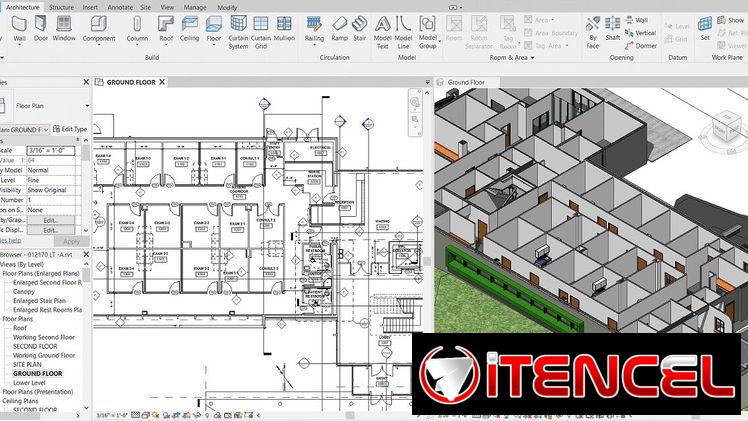This screenshot has height=421, width=748.
Task: Activate the Railing tool
Action: (314, 30)
